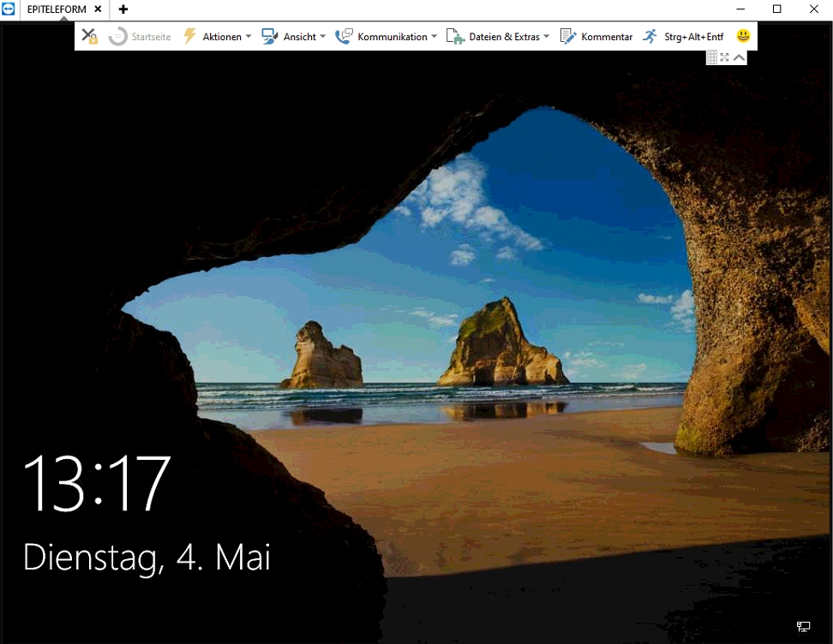This screenshot has height=644, width=833.
Task: Open a new session tab with plus
Action: click(x=123, y=9)
